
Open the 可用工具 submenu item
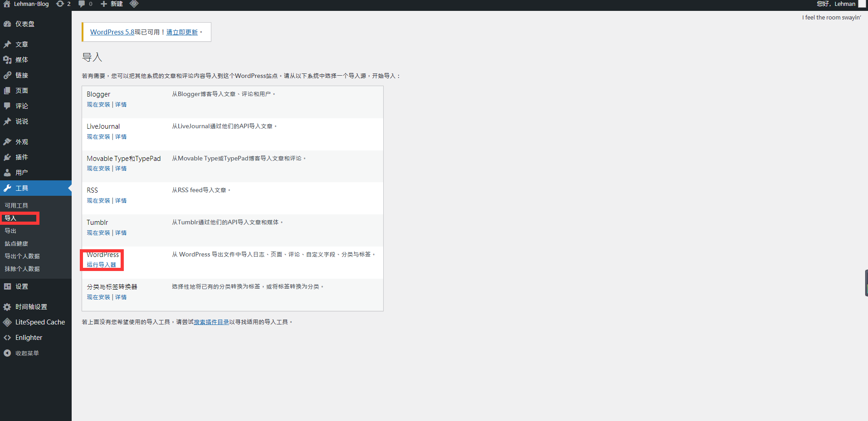(x=16, y=205)
